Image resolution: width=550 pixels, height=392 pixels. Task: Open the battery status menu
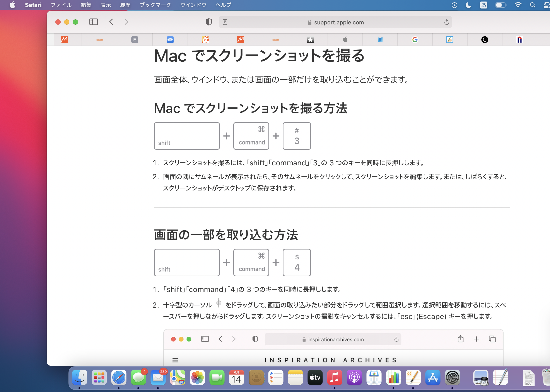point(500,5)
